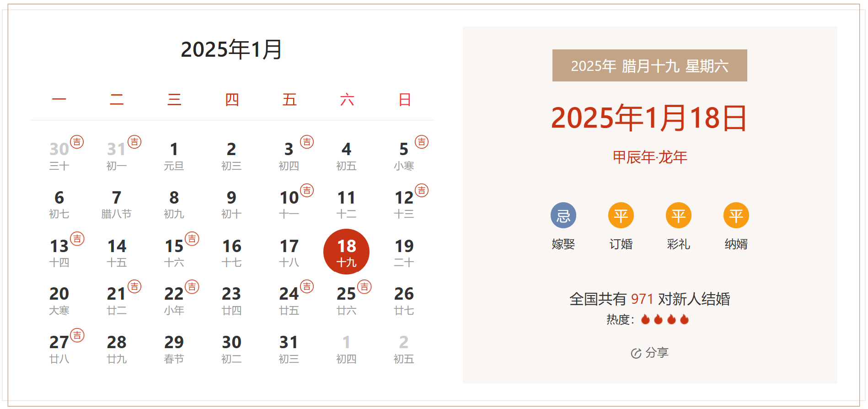Click the 六 Saturday column header
Screen dimensions: 868x409
click(347, 99)
